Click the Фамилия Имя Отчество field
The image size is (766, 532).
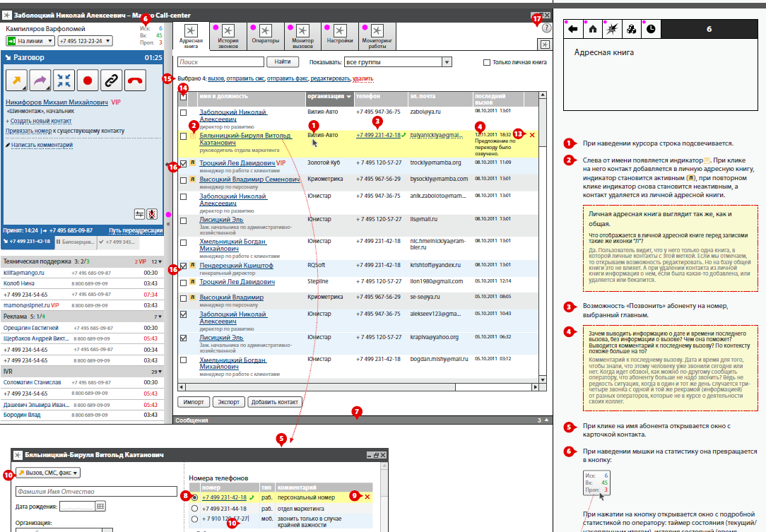pos(96,492)
